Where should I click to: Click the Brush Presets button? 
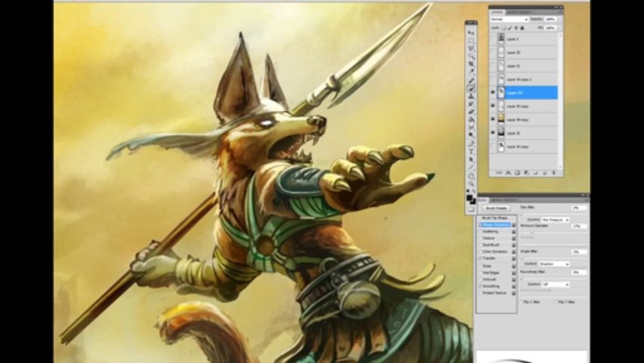click(x=496, y=208)
